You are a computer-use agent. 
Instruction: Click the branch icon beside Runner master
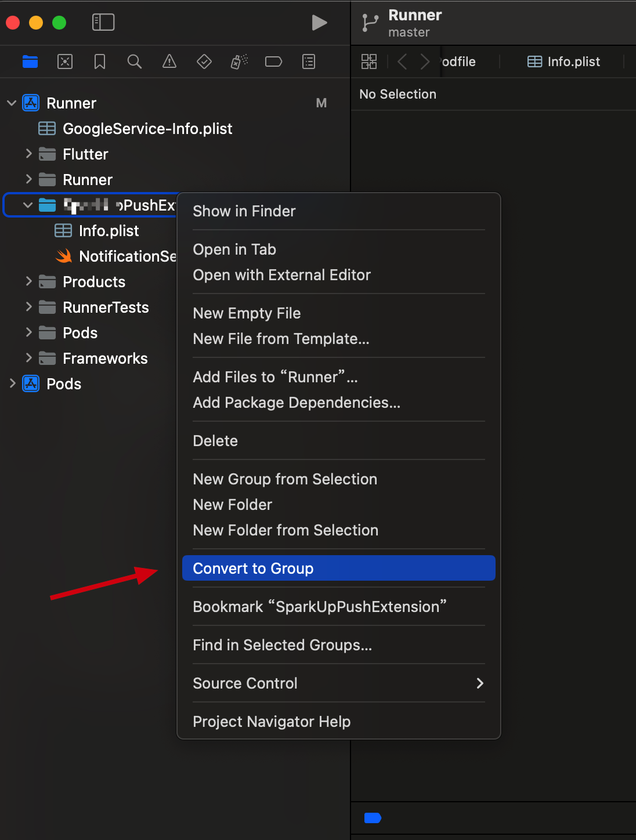370,23
